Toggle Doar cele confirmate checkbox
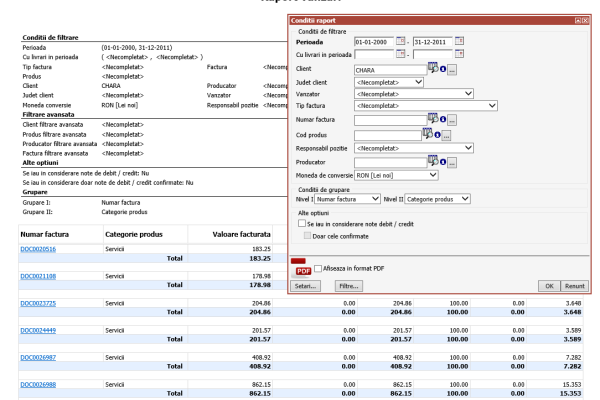 click(307, 236)
